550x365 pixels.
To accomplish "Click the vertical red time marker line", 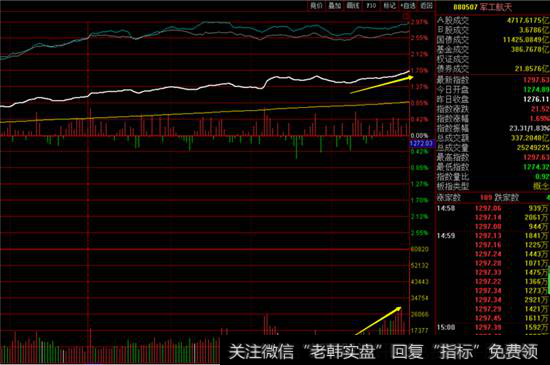I will coord(88,175).
